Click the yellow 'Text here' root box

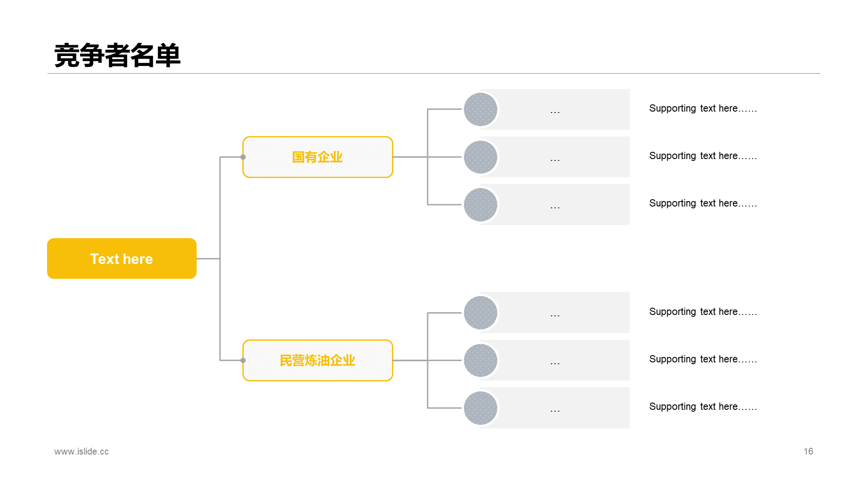(x=122, y=258)
